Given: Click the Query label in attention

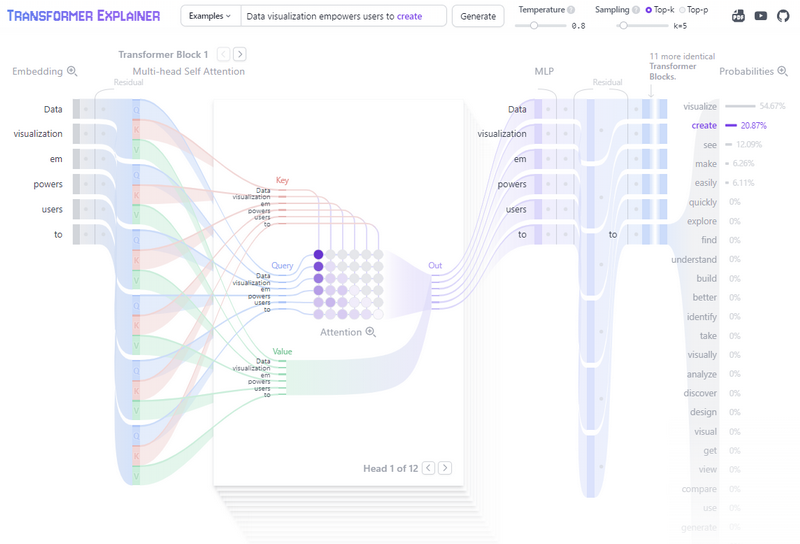Looking at the screenshot, I should 282,265.
